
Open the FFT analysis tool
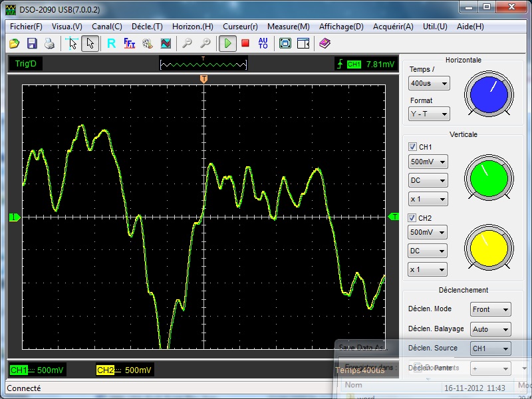(x=130, y=44)
